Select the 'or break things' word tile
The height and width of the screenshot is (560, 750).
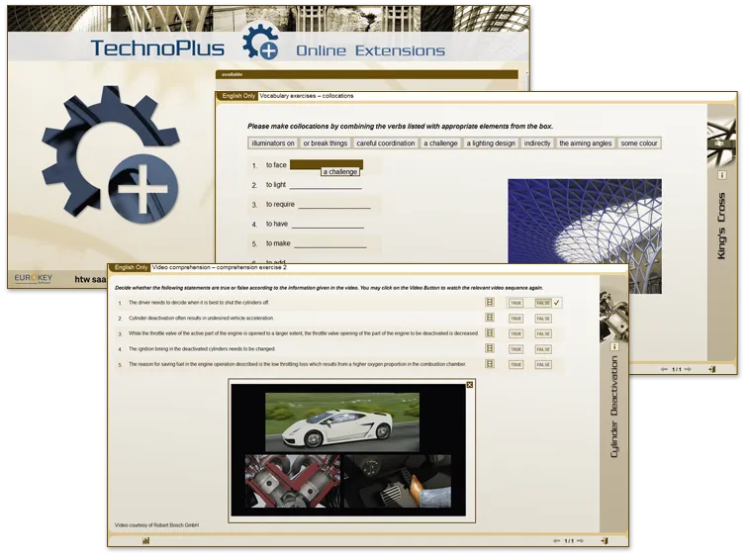click(326, 143)
